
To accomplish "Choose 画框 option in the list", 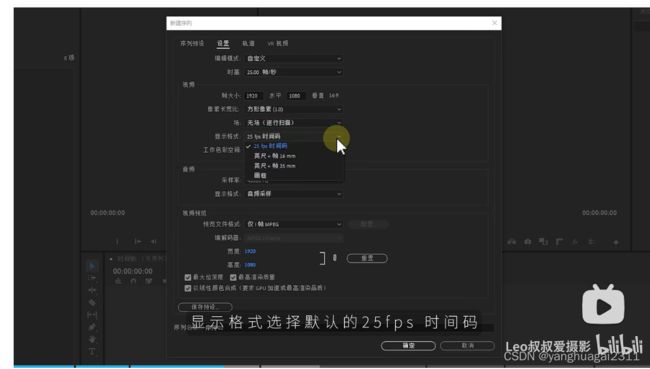I will [294, 175].
